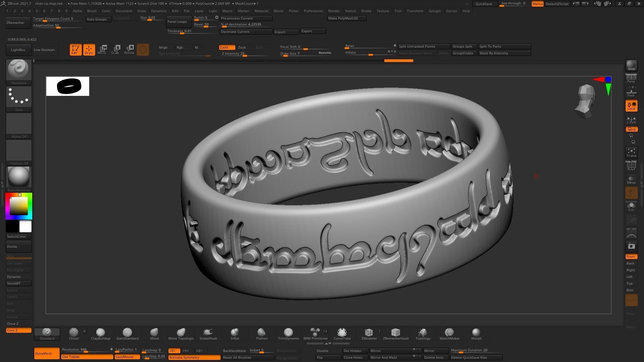Select the TrimDynamic brush

tap(288, 334)
